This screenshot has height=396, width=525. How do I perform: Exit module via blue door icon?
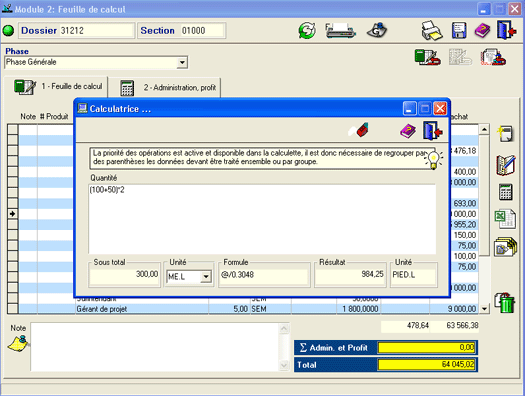[506, 30]
